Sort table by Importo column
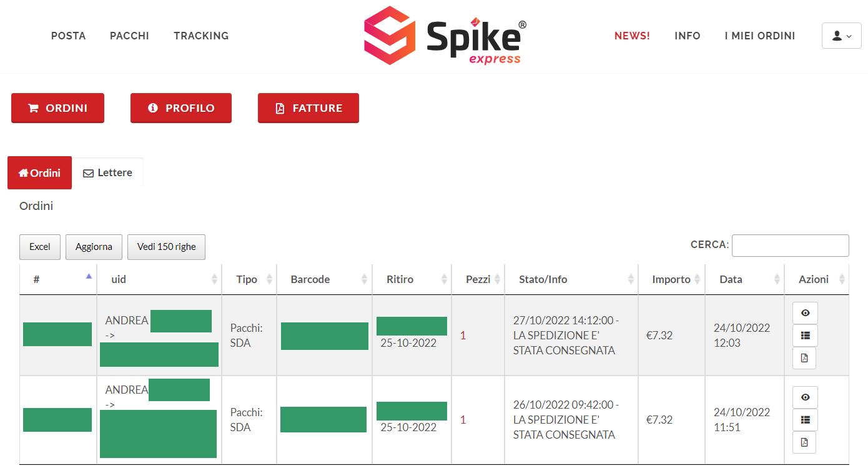 (x=671, y=279)
